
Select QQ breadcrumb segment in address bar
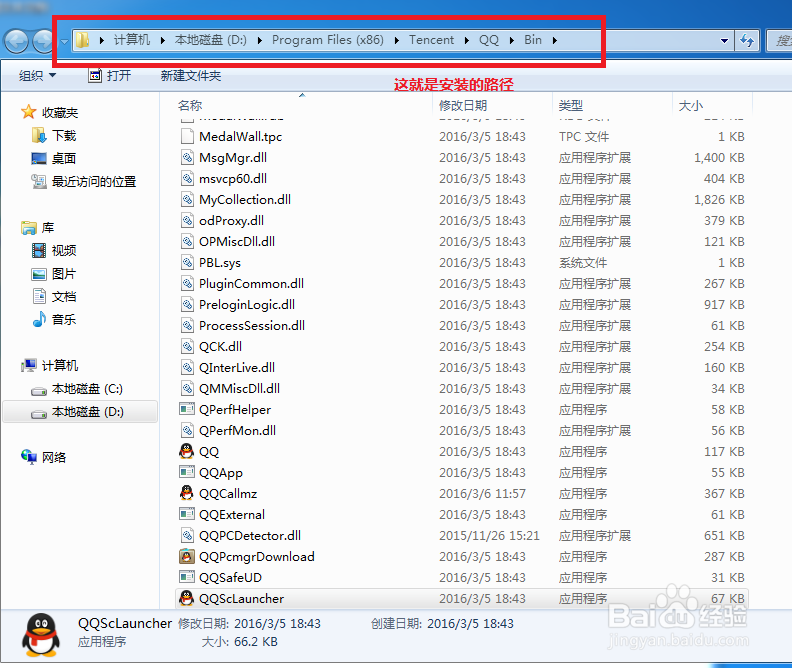pos(488,40)
